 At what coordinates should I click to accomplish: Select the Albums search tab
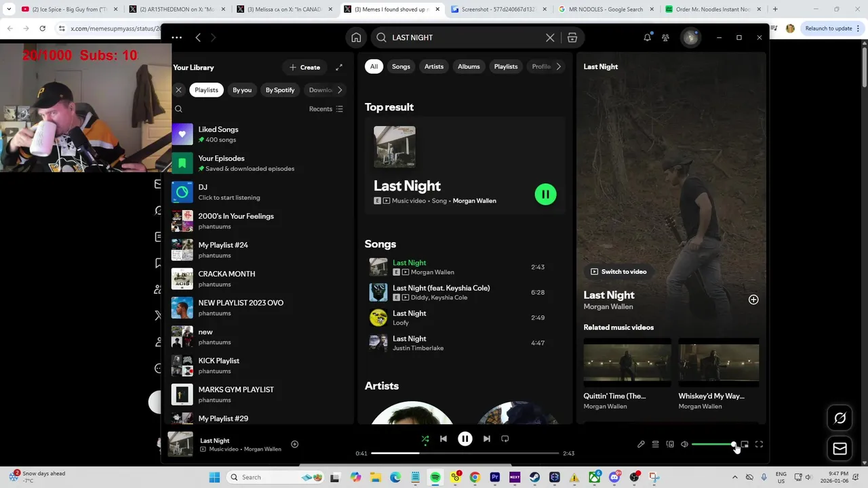coord(469,66)
